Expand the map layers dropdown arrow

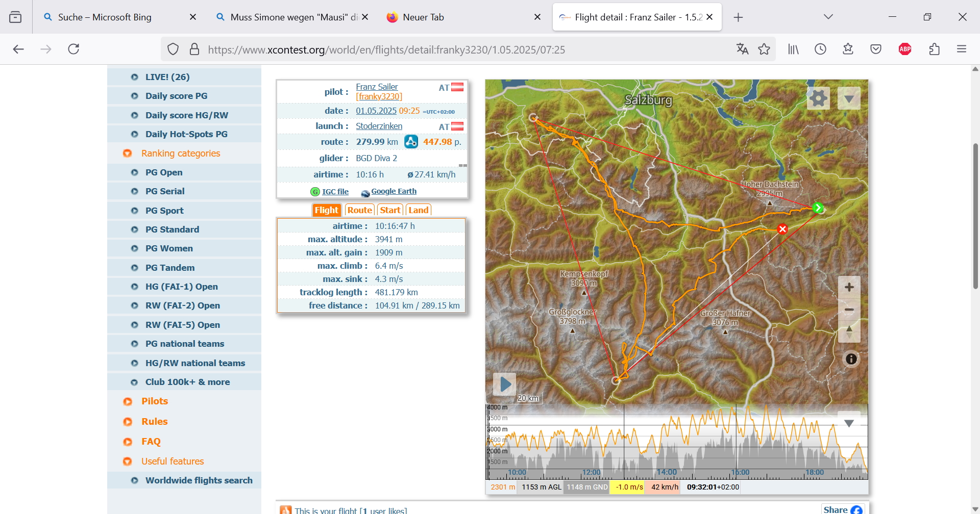tap(849, 98)
